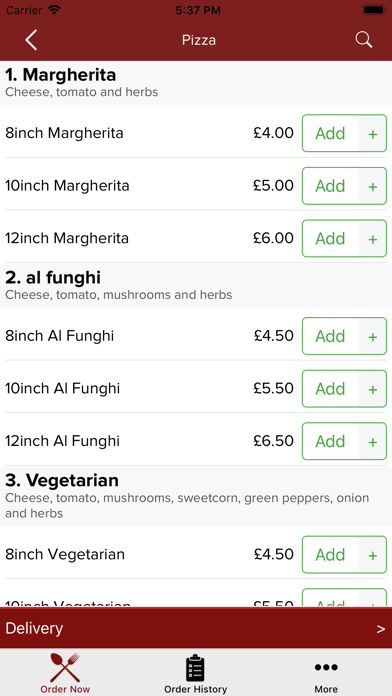Tap the plus icon for 12inch Margherita
The image size is (392, 696).
pyautogui.click(x=372, y=239)
